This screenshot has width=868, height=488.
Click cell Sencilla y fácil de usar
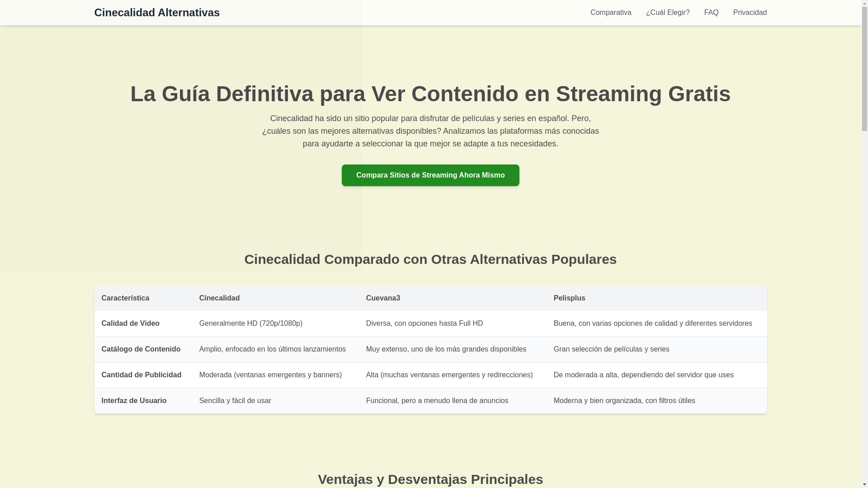click(x=275, y=401)
